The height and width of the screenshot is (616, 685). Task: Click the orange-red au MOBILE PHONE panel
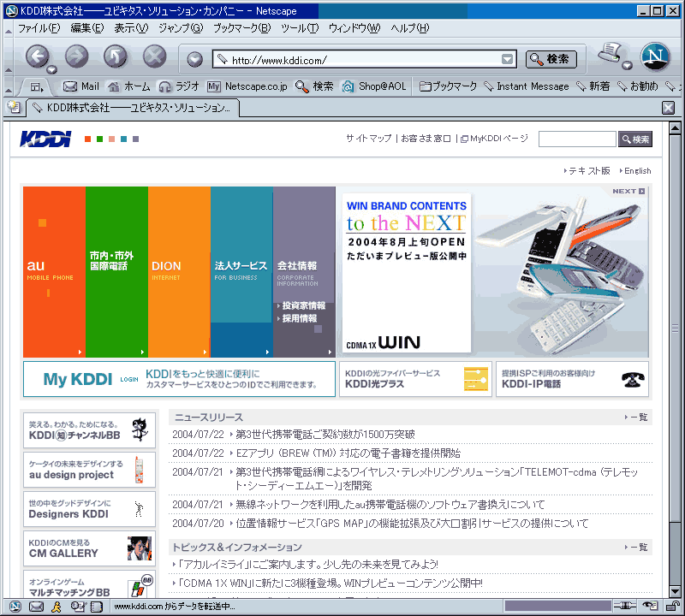54,272
